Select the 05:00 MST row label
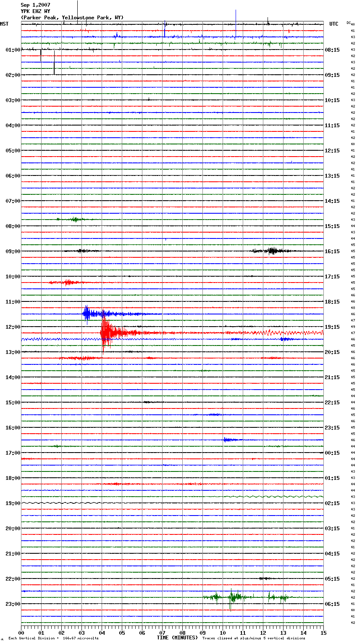Screen dimensions: 357x644 tap(13, 151)
